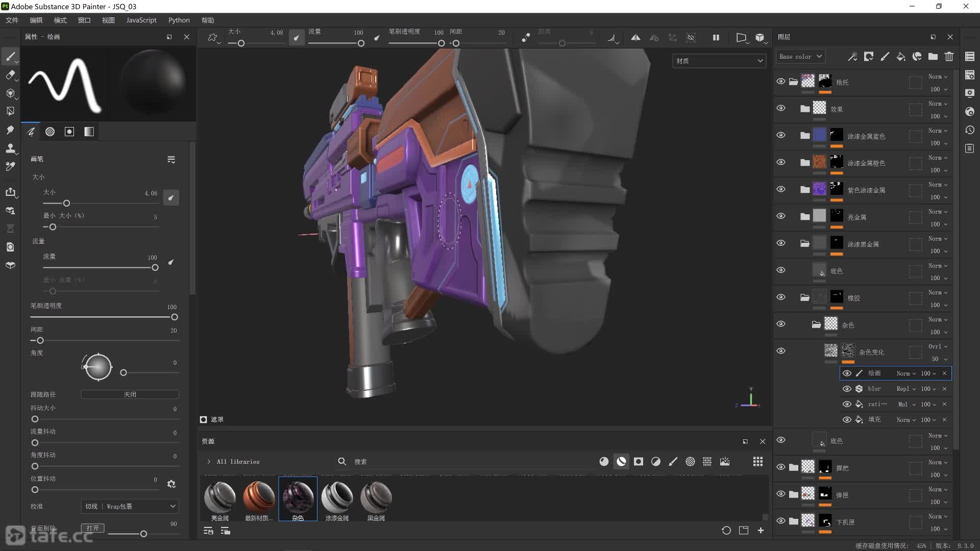This screenshot has height=551, width=980.
Task: Open the Stencil brush properties tab
Action: point(69,132)
